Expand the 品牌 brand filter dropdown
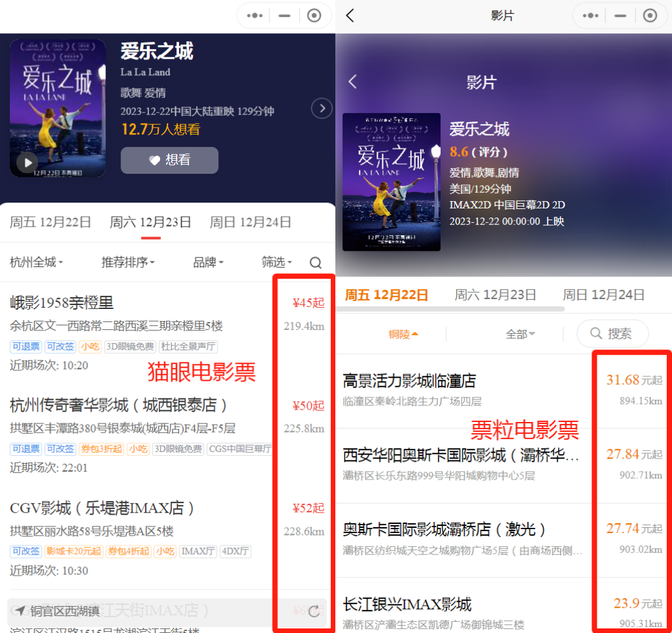672x633 pixels. (208, 263)
